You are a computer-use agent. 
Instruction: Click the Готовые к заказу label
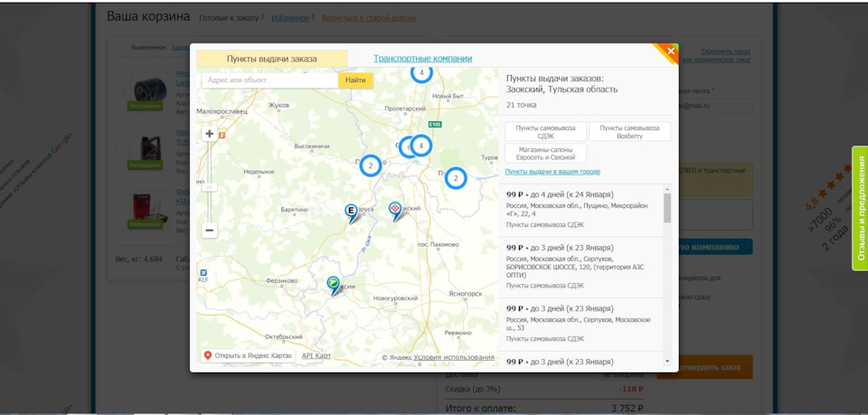tap(229, 18)
